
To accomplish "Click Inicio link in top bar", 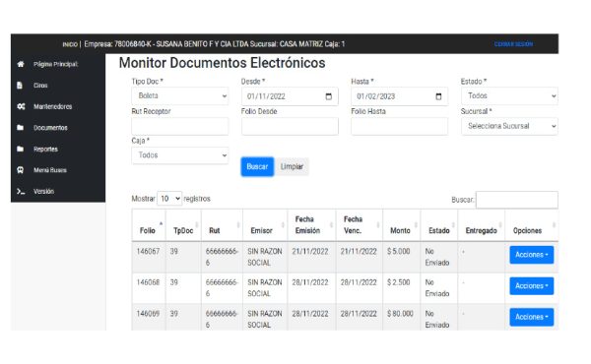I will [x=69, y=44].
